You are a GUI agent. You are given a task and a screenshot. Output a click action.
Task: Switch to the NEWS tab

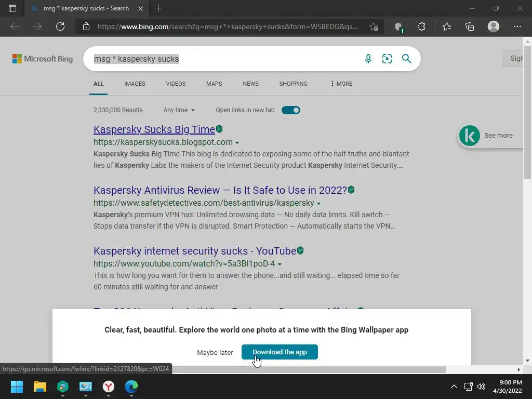coord(251,84)
